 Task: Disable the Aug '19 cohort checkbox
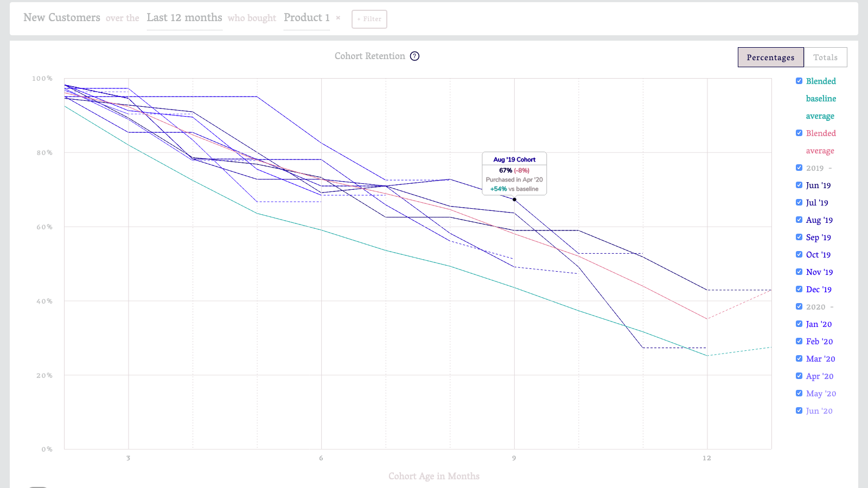(799, 220)
